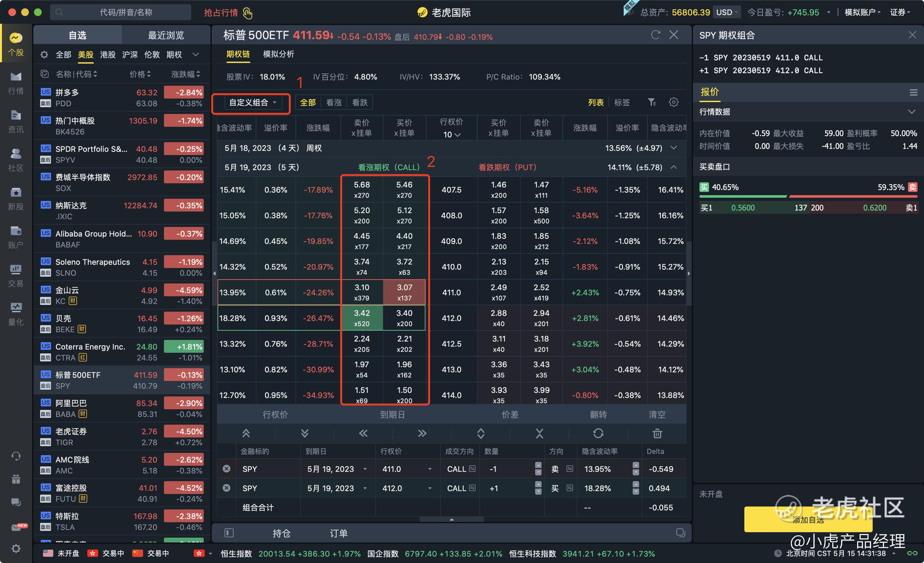Switch to 模拟分析 tab
924x563 pixels.
click(278, 54)
